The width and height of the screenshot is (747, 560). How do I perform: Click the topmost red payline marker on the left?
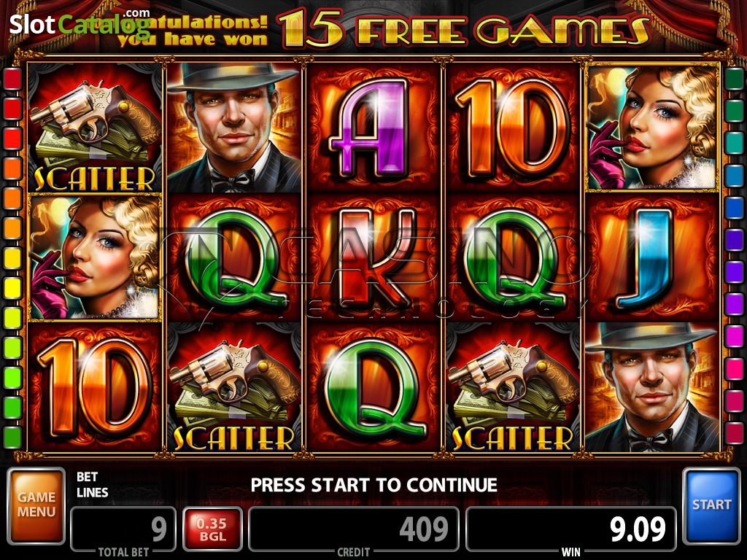pyautogui.click(x=13, y=79)
